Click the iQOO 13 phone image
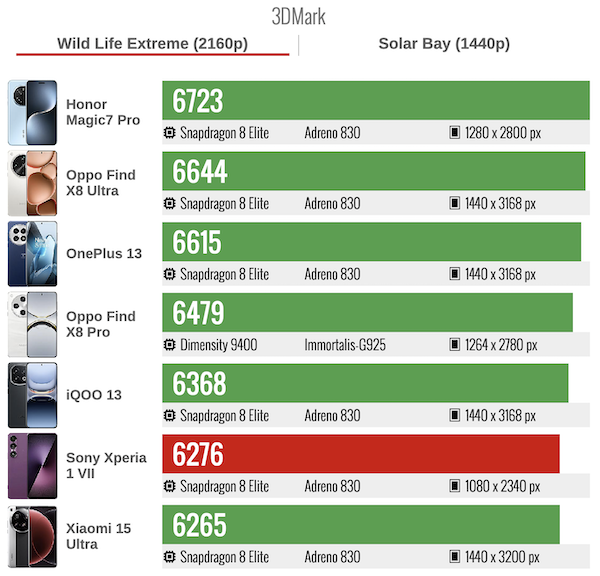The image size is (600, 576). pos(32,395)
